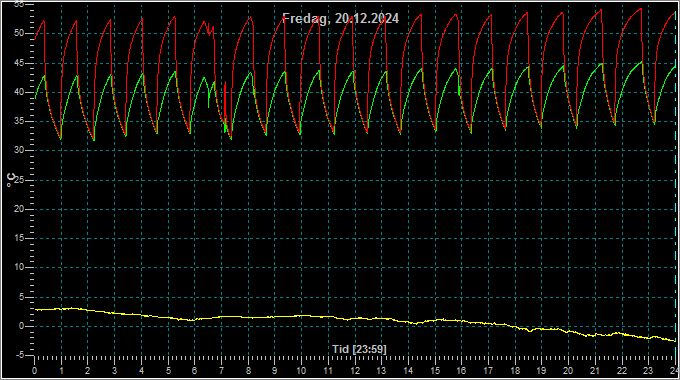
Task: Click hour 15 tick label
Action: pos(435,371)
